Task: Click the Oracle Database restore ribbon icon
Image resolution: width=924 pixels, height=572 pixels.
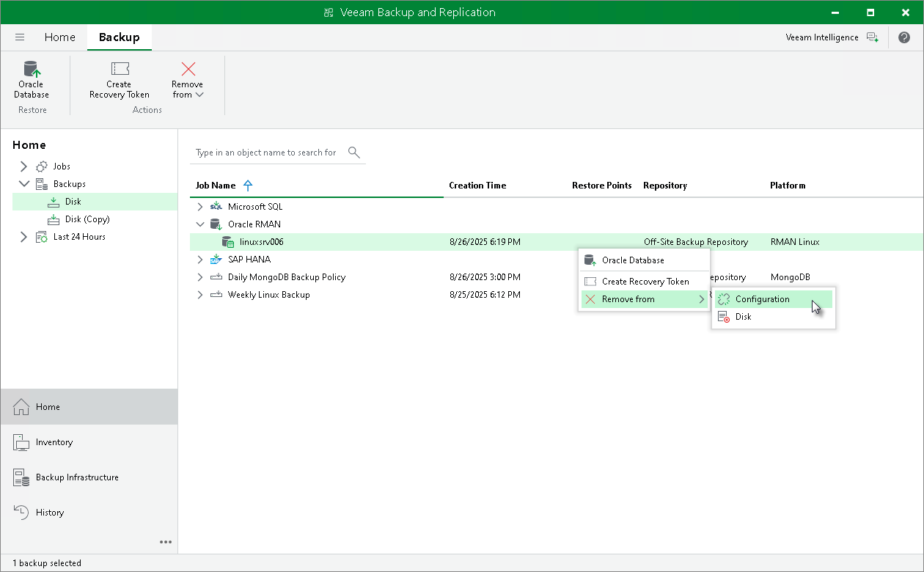Action: [32, 70]
